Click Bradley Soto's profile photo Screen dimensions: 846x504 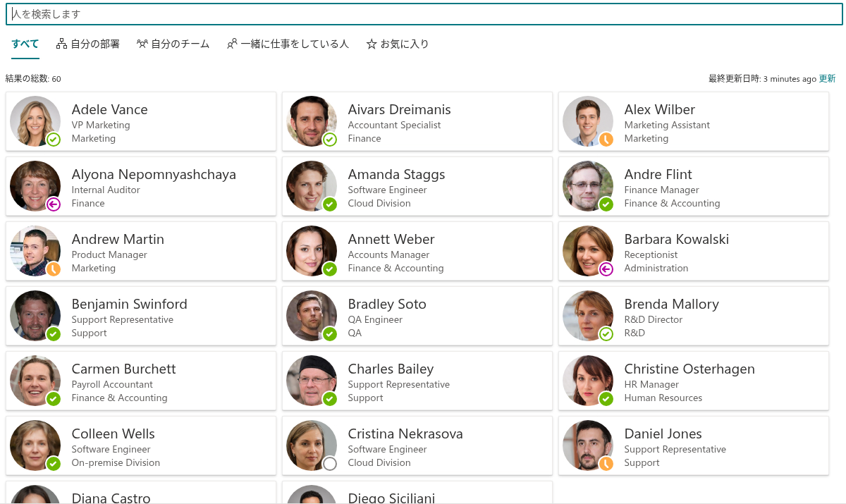[x=312, y=316]
